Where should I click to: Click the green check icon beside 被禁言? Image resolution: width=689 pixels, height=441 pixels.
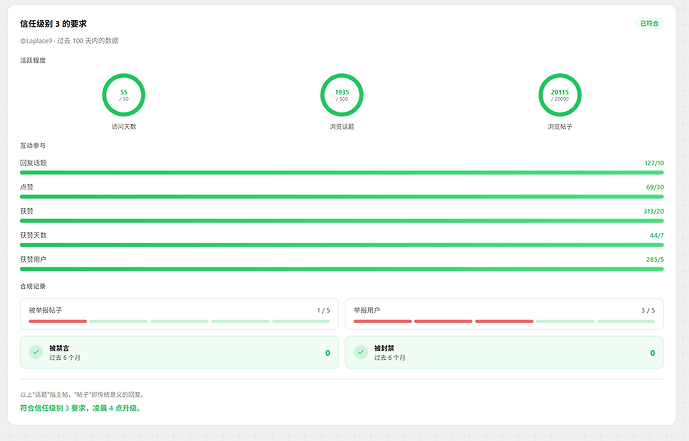click(x=36, y=352)
